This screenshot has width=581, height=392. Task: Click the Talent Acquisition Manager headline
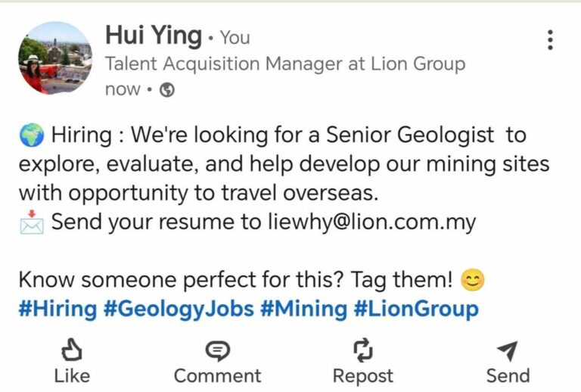tap(285, 64)
